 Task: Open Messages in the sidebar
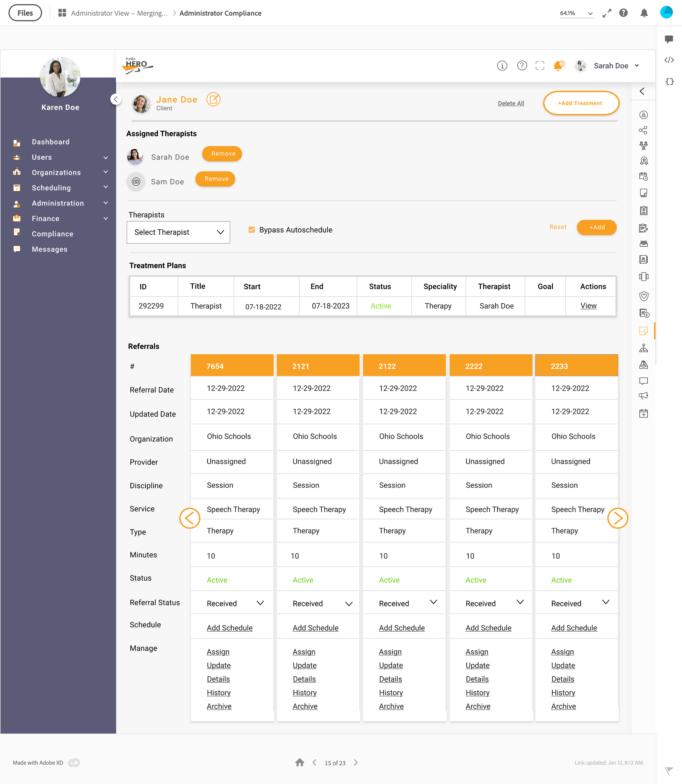pos(49,249)
